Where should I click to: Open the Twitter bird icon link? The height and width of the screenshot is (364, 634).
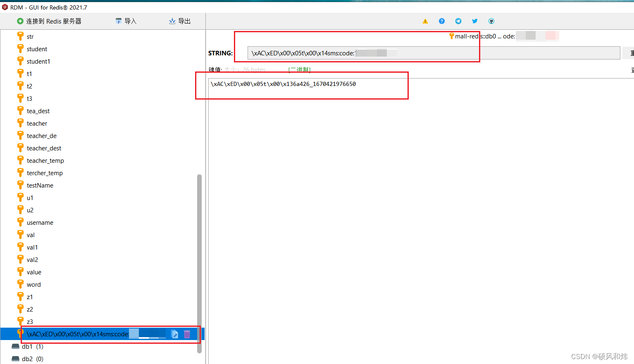point(475,21)
